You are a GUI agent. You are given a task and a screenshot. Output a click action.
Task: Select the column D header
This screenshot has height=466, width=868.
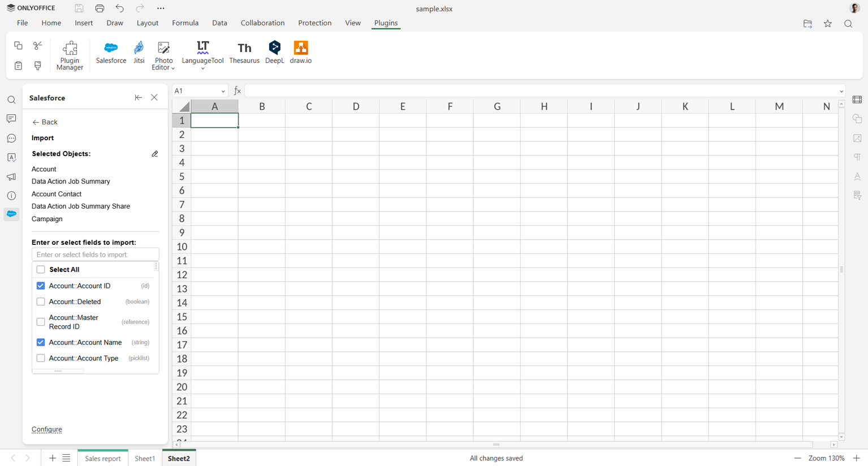coord(356,106)
